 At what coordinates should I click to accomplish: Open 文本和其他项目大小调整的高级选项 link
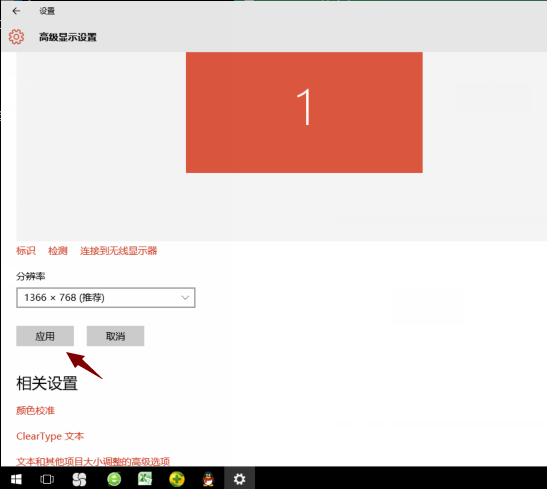(93, 461)
